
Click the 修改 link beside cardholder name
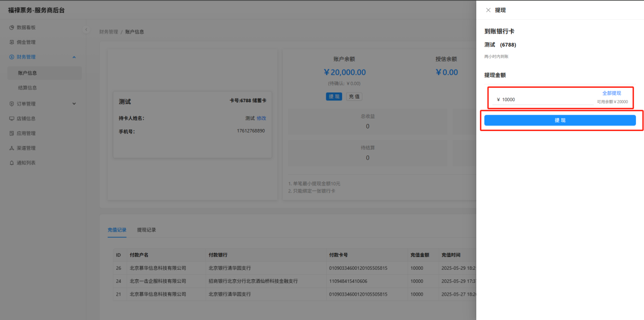(261, 118)
